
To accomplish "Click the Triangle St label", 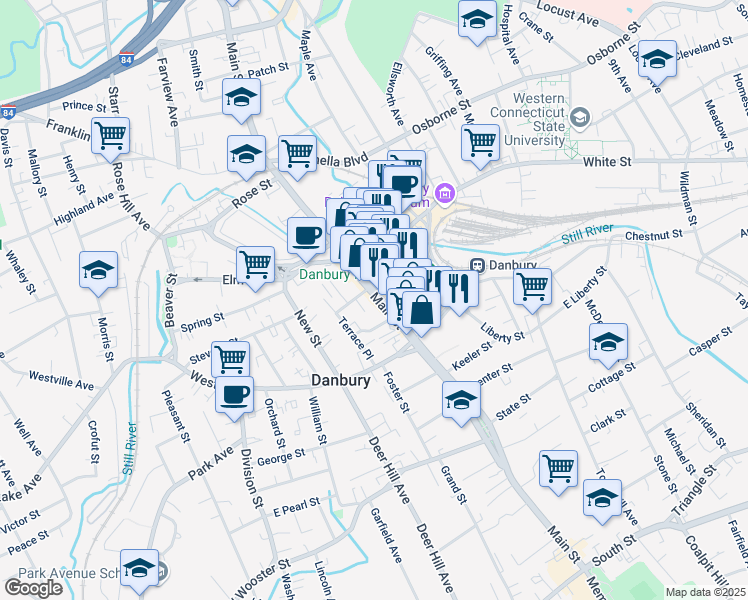I will pos(694,490).
